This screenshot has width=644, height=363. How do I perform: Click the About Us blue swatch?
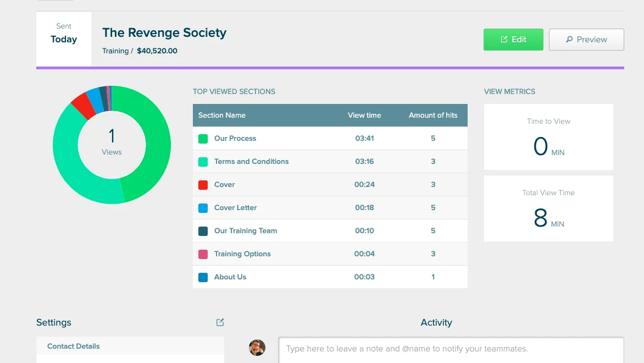click(x=203, y=277)
